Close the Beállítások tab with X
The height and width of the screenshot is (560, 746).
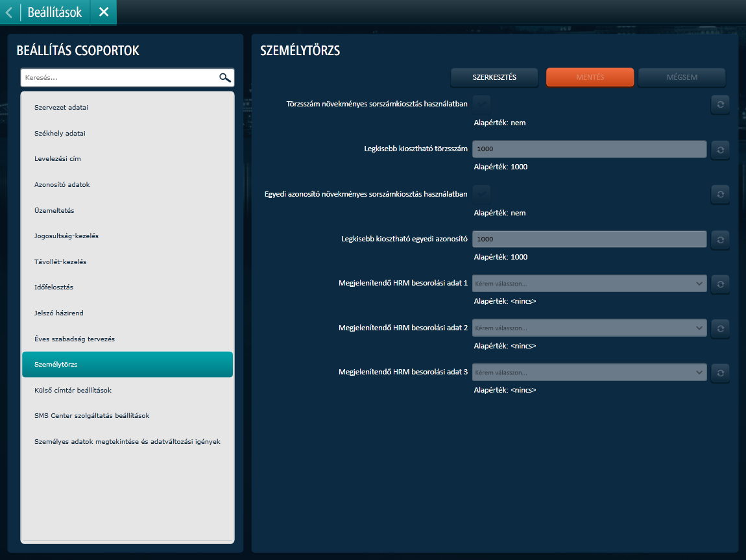pyautogui.click(x=104, y=12)
